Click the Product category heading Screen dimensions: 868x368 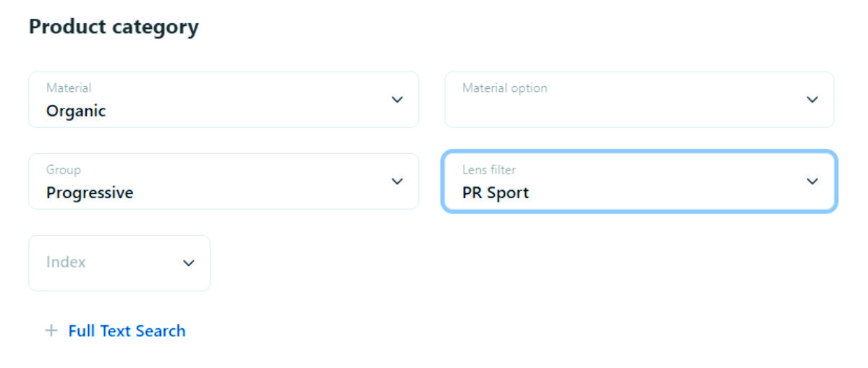(x=114, y=27)
